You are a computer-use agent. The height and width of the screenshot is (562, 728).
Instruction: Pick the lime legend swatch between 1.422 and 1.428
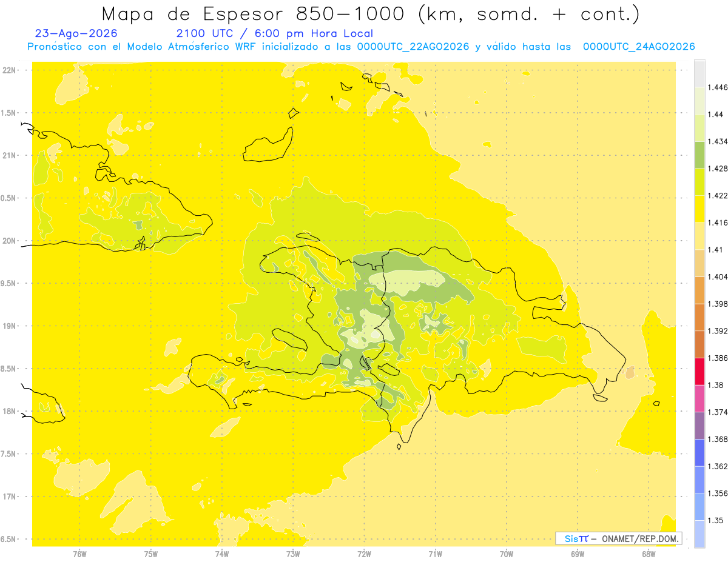699,182
